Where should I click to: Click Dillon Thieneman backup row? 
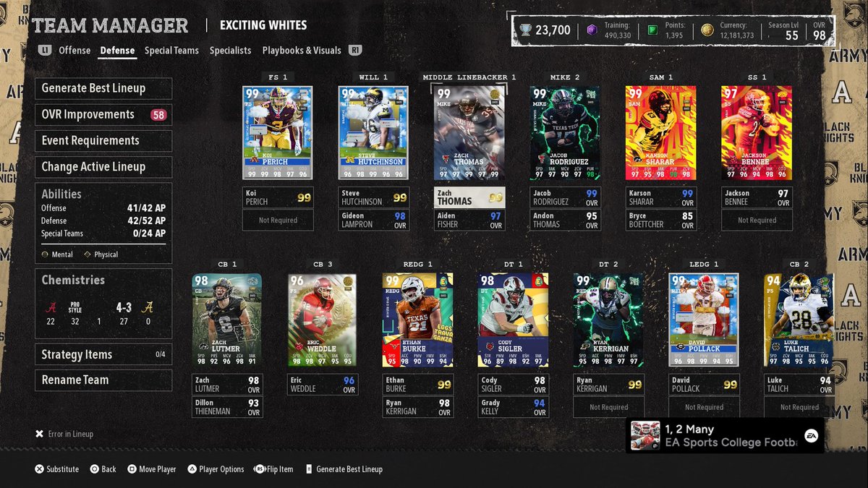pos(227,407)
